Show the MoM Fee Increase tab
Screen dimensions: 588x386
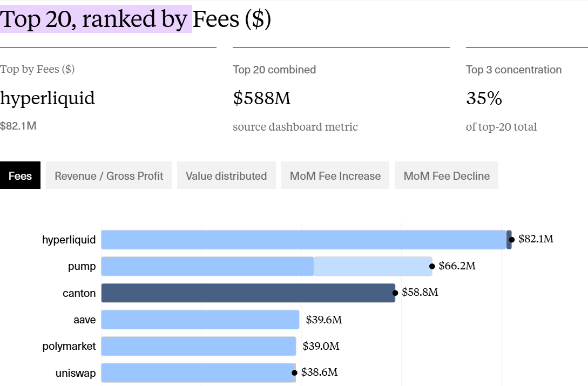tap(335, 175)
